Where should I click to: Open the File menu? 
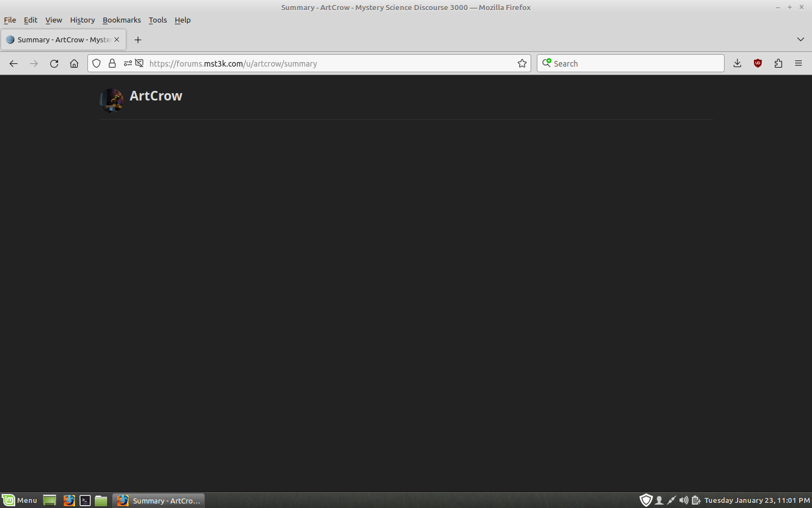click(x=10, y=20)
